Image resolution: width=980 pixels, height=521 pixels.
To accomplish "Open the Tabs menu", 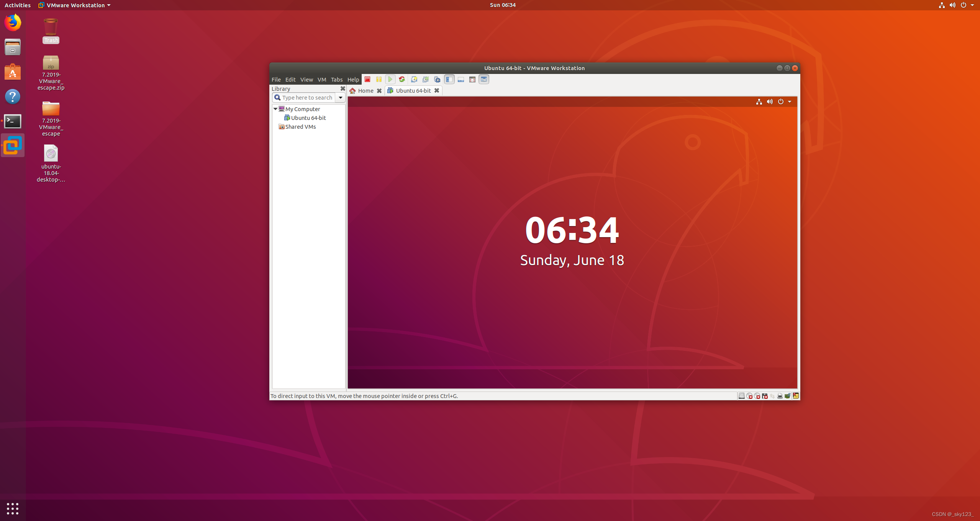I will click(337, 79).
